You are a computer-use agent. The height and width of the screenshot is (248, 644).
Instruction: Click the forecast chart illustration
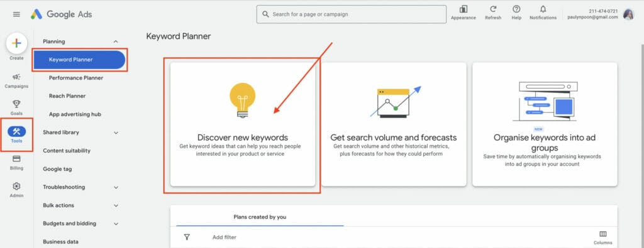pos(395,102)
